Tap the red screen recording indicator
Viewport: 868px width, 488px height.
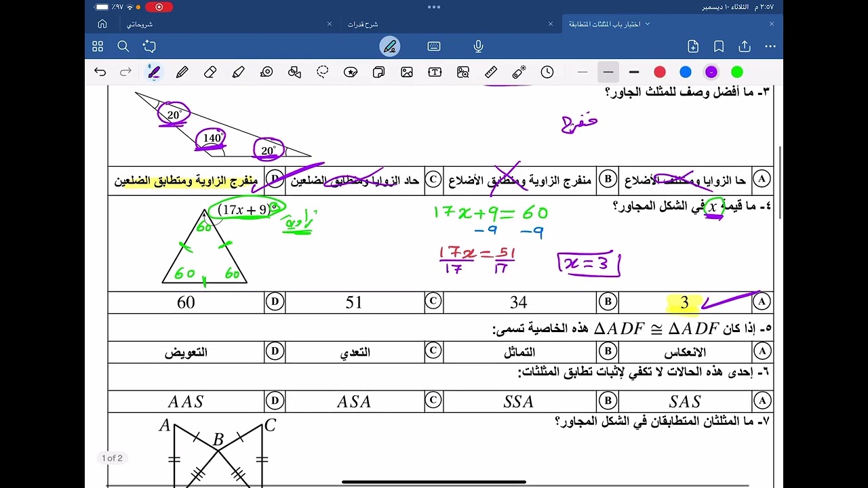pos(159,7)
